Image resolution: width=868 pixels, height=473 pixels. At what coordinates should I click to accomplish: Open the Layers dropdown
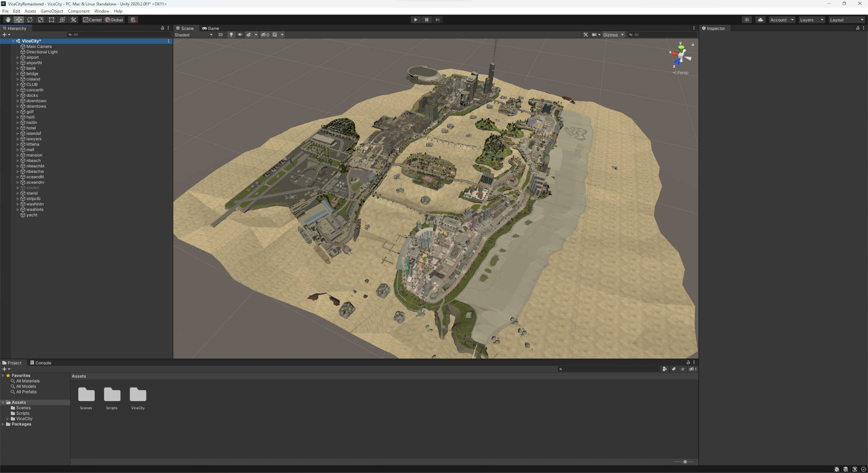[x=811, y=20]
